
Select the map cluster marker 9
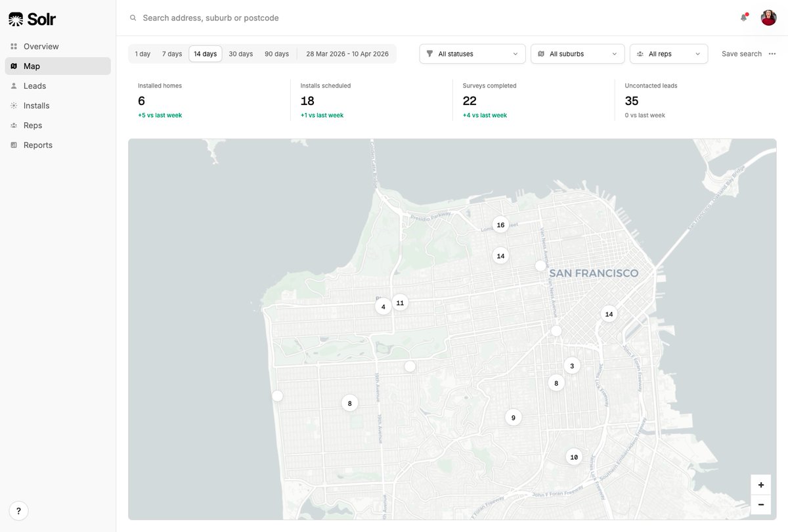(x=514, y=417)
